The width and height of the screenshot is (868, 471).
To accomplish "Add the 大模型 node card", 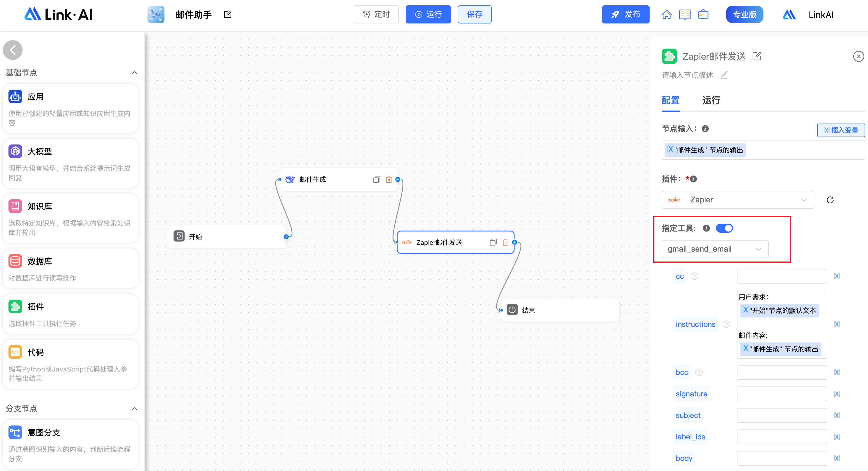I will [70, 163].
